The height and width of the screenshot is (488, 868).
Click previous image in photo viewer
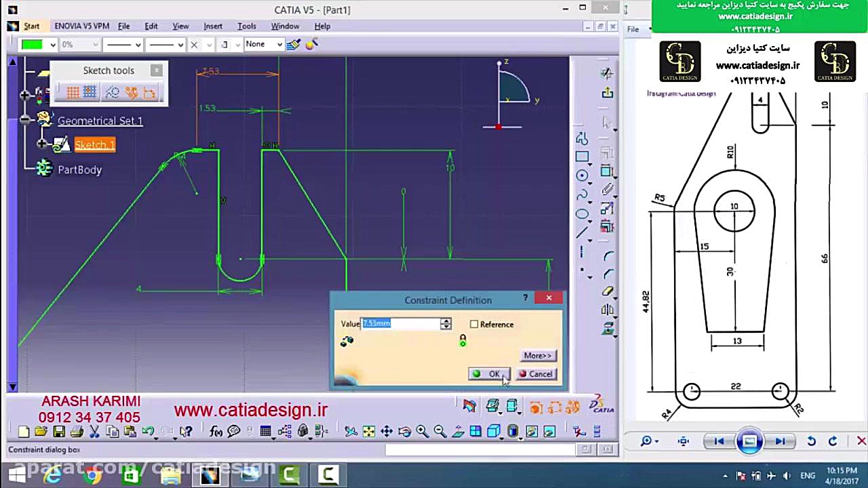click(x=718, y=441)
